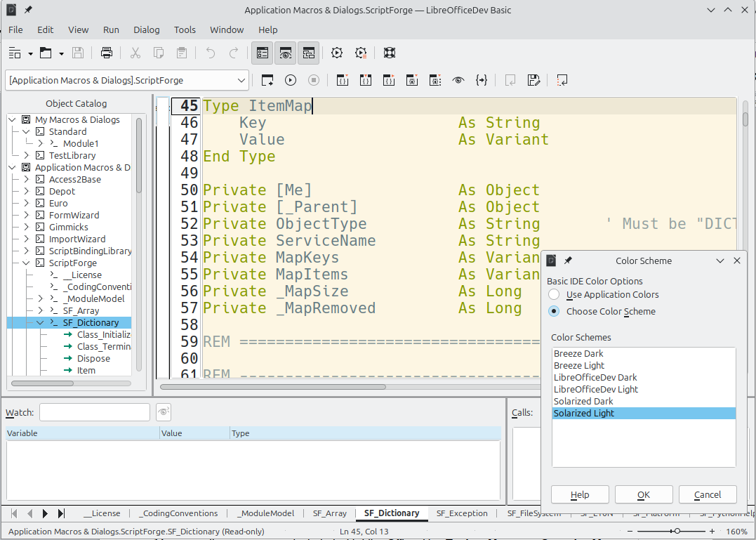Open Find Parentheses tool

pyautogui.click(x=482, y=79)
